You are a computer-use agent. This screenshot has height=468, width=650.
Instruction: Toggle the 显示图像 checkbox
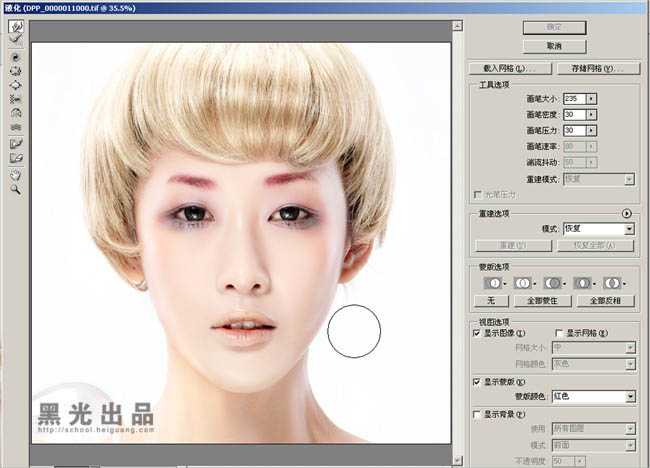477,333
